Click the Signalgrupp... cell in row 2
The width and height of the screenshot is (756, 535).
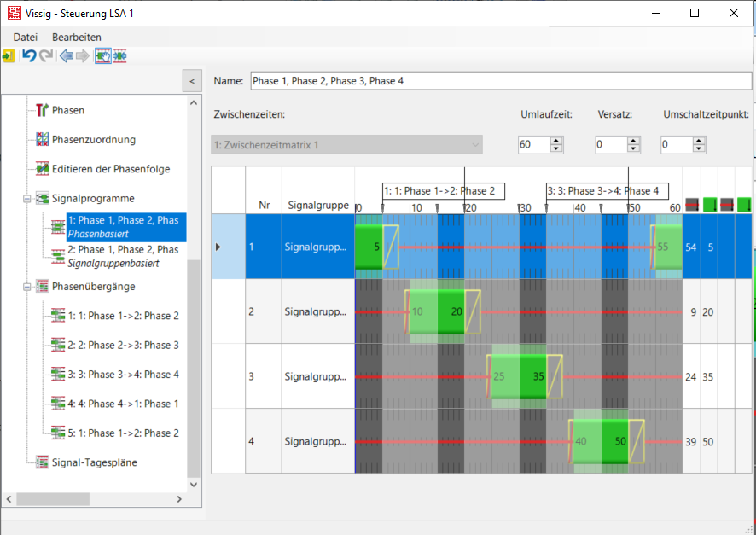click(x=318, y=311)
